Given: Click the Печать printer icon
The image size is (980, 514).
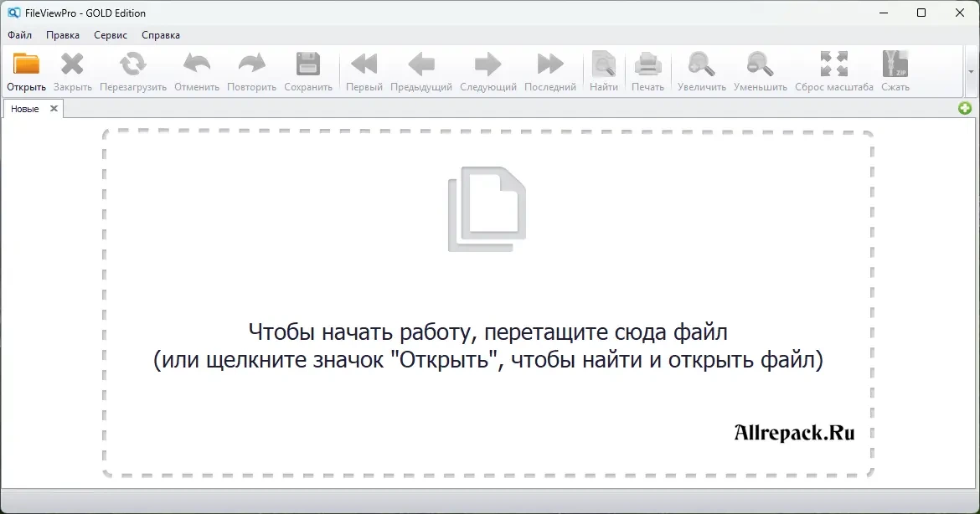Looking at the screenshot, I should 647,64.
